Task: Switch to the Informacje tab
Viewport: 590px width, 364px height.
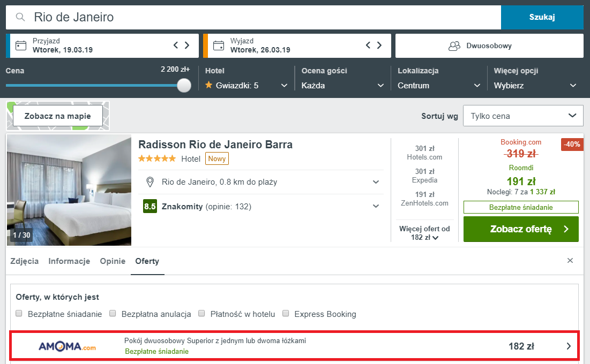Action: coord(69,261)
